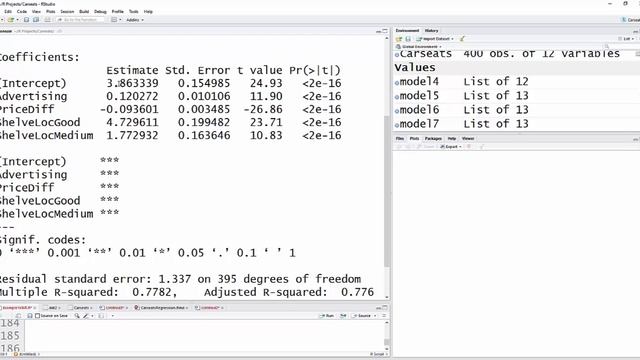Select the Carseats source tab
The height and width of the screenshot is (360, 640).
click(x=80, y=307)
